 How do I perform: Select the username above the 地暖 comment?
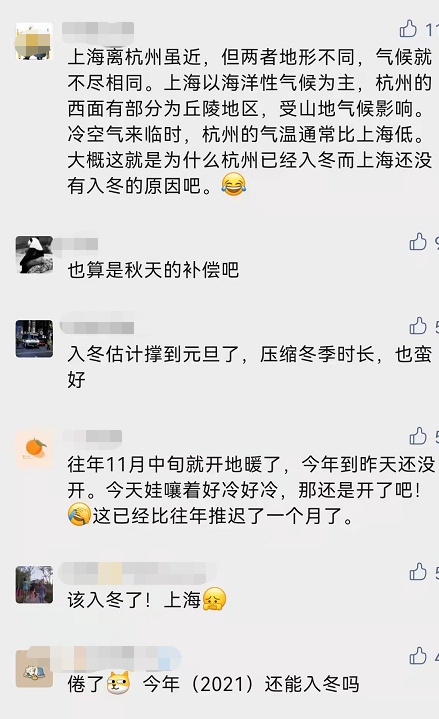click(92, 436)
